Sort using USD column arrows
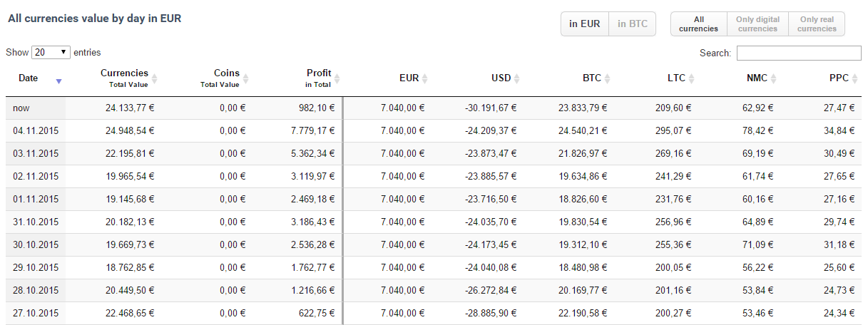Screen dimensions: 868x325 [x=517, y=78]
